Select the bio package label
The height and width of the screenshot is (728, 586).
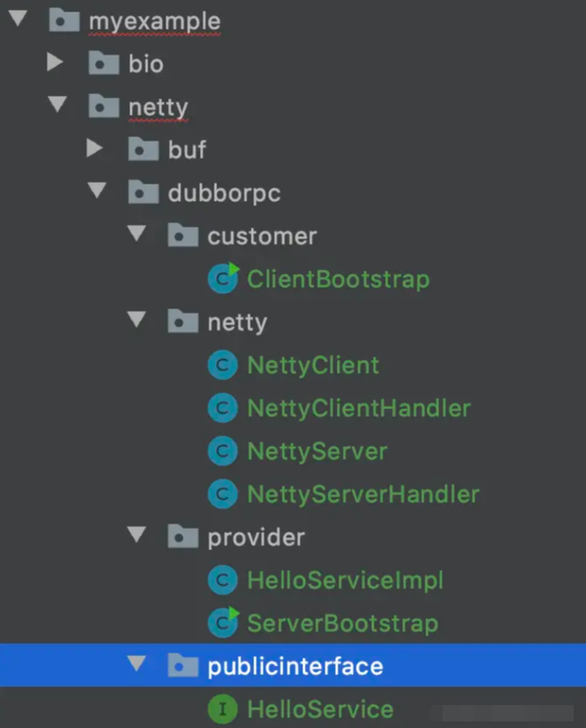coord(146,63)
